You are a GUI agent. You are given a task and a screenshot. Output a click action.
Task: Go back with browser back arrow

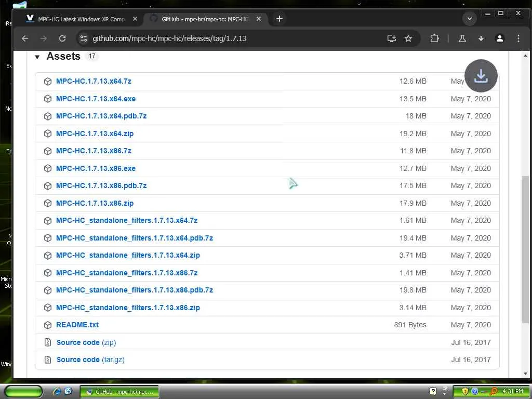[x=25, y=38]
